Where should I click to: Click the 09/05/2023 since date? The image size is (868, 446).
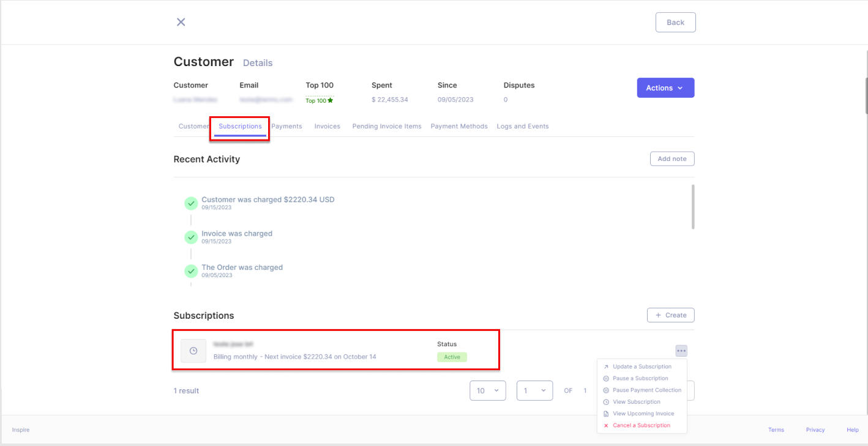pyautogui.click(x=455, y=100)
